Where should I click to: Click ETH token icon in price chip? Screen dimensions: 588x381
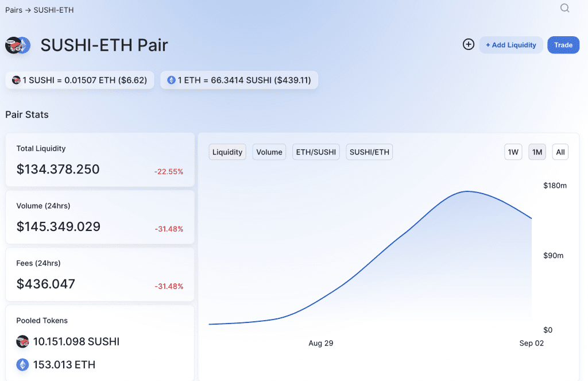(x=171, y=80)
